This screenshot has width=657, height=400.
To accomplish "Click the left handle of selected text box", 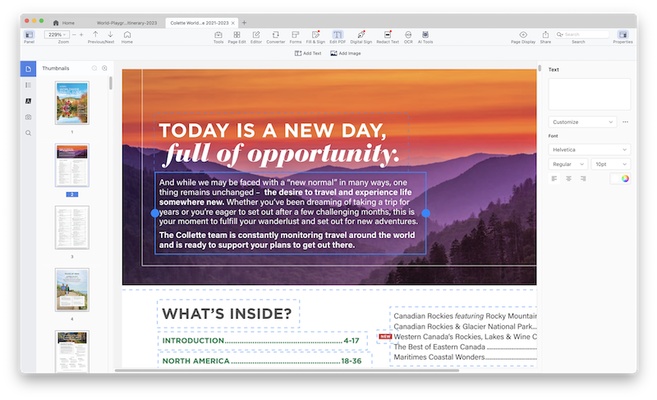I will pyautogui.click(x=155, y=213).
